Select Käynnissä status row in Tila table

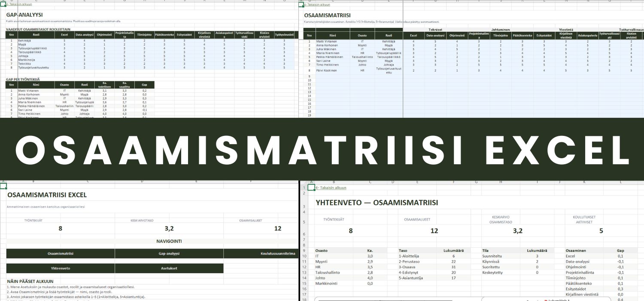(x=492, y=261)
